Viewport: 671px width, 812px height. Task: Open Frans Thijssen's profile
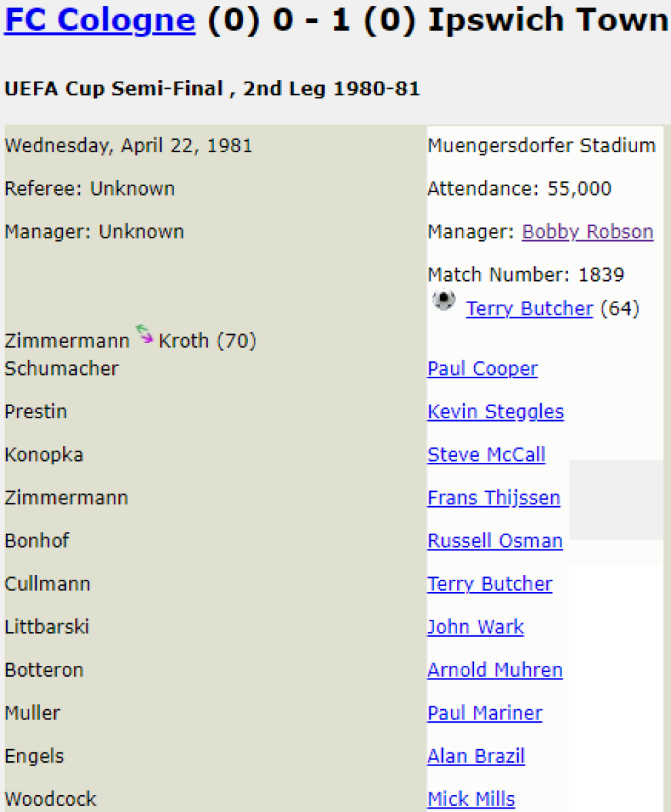coord(494,498)
